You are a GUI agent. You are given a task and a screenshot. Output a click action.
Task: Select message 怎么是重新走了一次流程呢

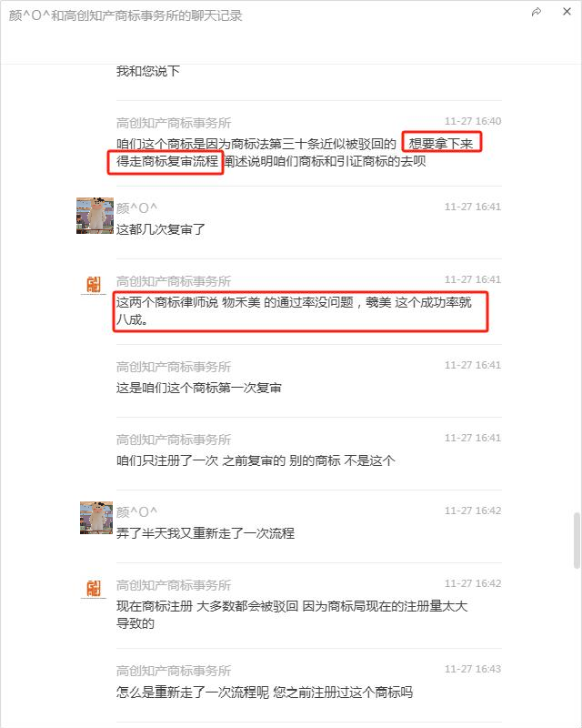[x=265, y=693]
